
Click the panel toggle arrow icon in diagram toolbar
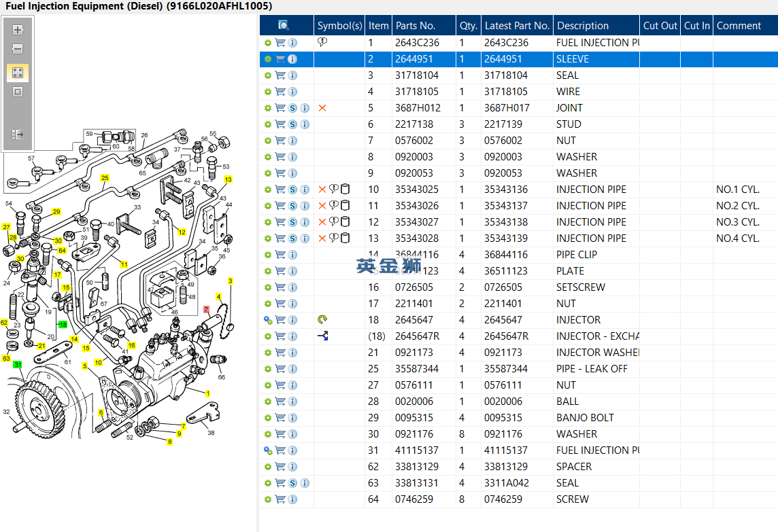coord(18,135)
